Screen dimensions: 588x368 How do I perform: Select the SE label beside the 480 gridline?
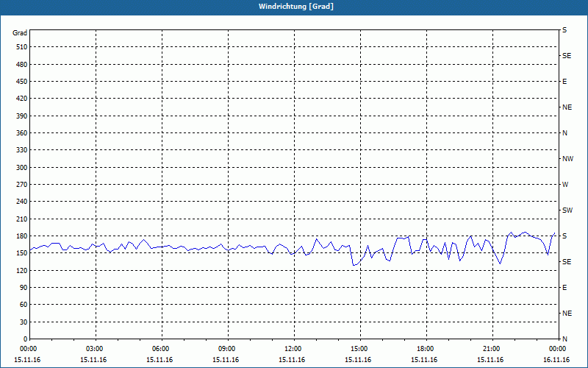pos(567,56)
